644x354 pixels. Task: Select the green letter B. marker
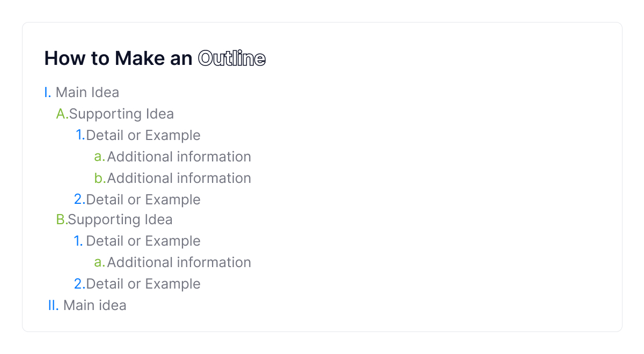61,219
